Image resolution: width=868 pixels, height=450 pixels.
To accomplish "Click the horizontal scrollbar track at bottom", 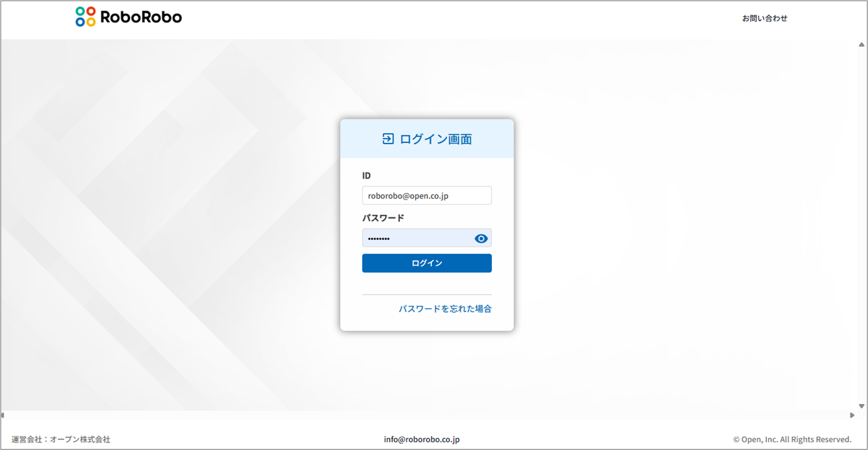I will click(x=428, y=415).
